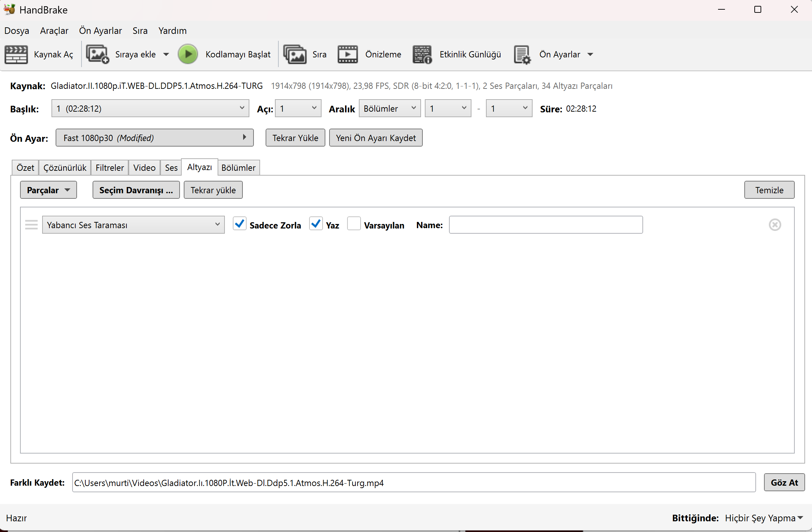The image size is (812, 532).
Task: Click the subtitle Tekrar yükle button
Action: tap(213, 190)
